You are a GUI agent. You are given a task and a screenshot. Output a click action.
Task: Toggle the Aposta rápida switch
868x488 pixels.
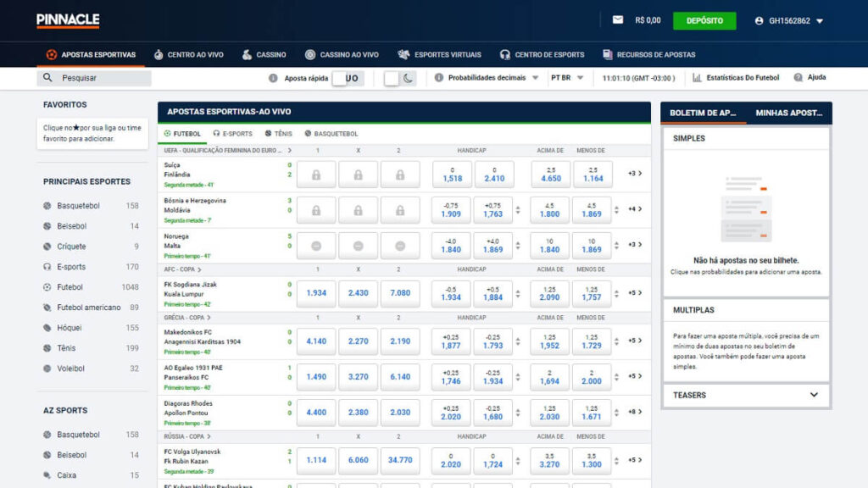click(348, 78)
